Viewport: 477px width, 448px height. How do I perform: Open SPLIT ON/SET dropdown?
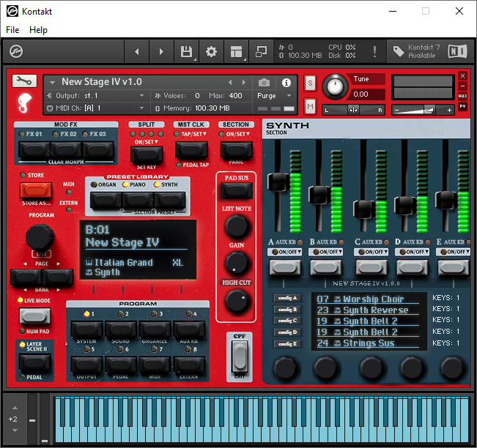click(x=147, y=142)
